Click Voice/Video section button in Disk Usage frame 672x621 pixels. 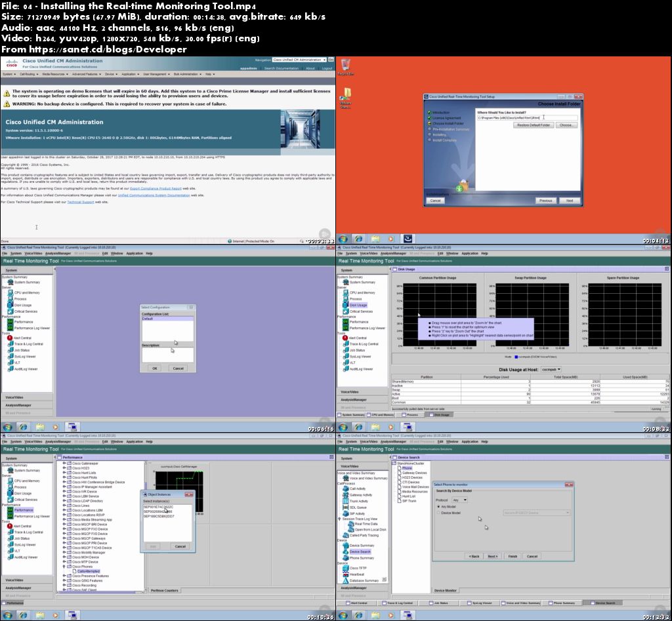(x=362, y=392)
